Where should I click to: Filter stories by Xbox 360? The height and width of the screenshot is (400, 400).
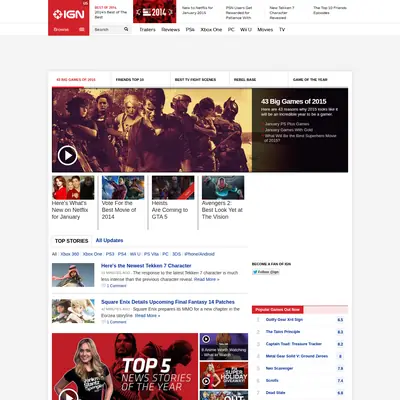pyautogui.click(x=70, y=254)
